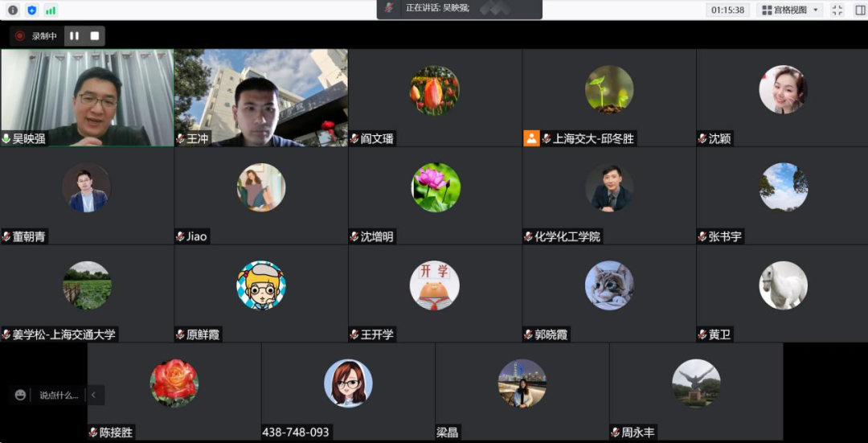This screenshot has width=868, height=443.
Task: Collapse the chat bar with the chevron
Action: [93, 395]
